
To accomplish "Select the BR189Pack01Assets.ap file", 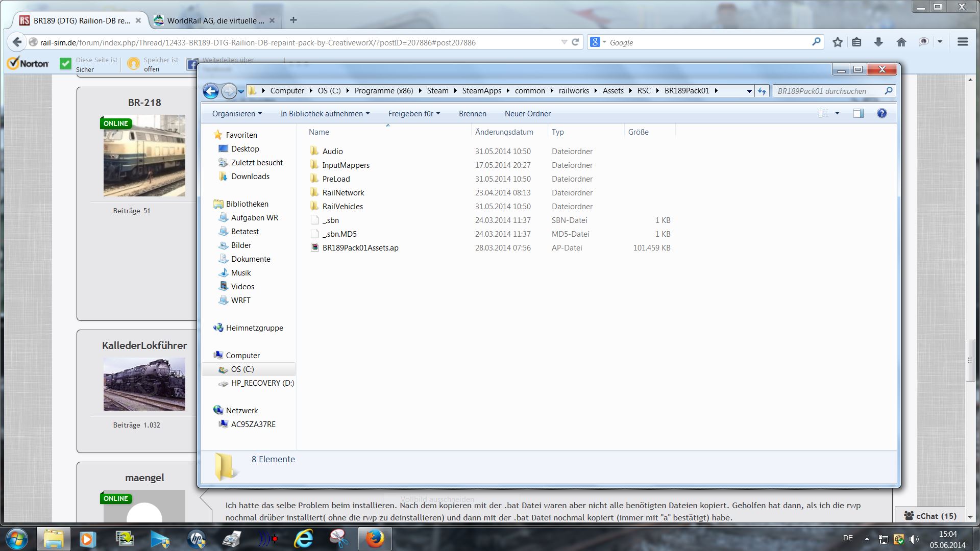I will point(360,248).
